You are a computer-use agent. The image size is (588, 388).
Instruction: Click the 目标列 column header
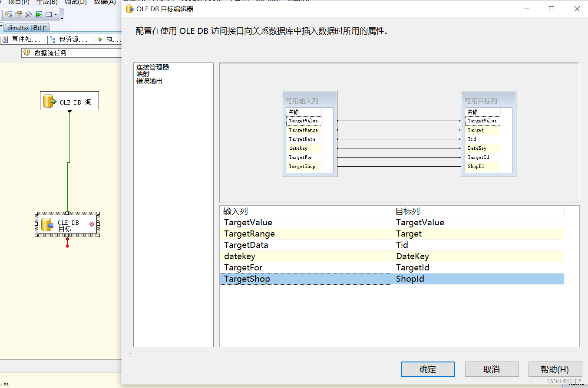478,211
